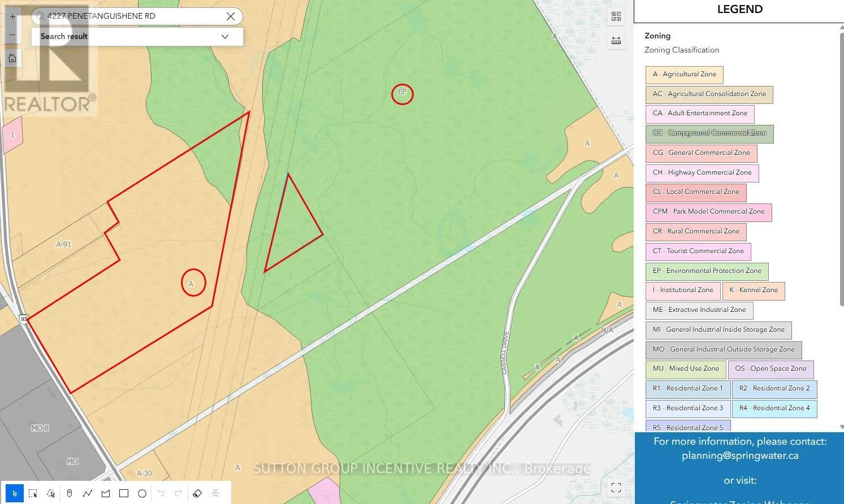This screenshot has height=504, width=844.
Task: Run search with the magnifier icon
Action: [40, 16]
